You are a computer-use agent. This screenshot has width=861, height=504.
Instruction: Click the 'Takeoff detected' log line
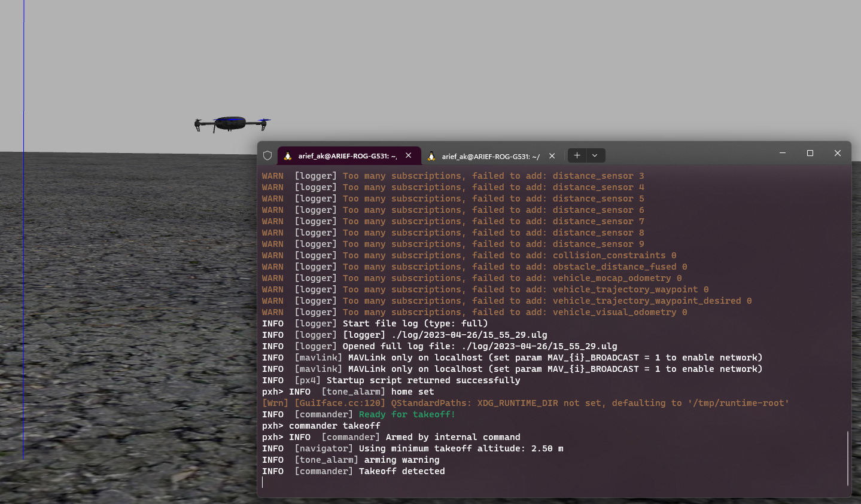pyautogui.click(x=401, y=471)
